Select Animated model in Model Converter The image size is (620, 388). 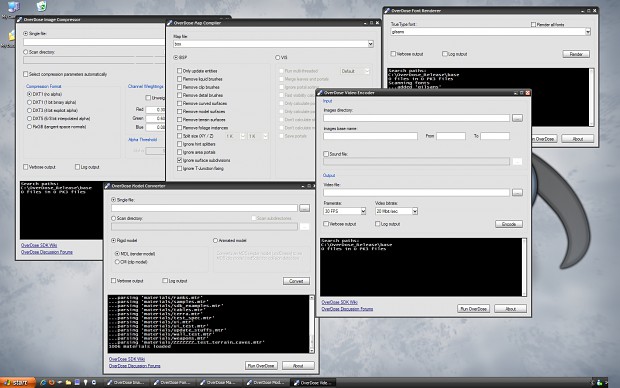click(215, 240)
